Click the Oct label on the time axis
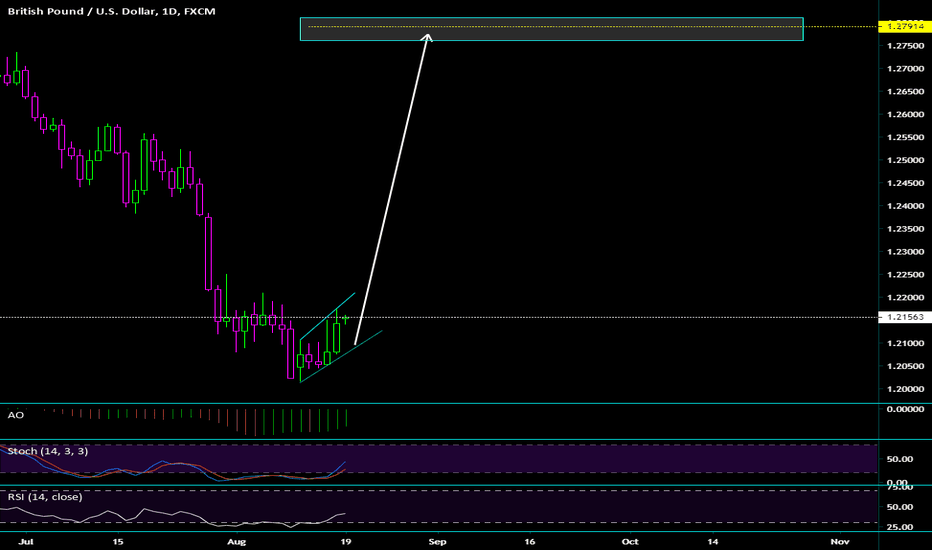The height and width of the screenshot is (550, 932). pyautogui.click(x=630, y=542)
